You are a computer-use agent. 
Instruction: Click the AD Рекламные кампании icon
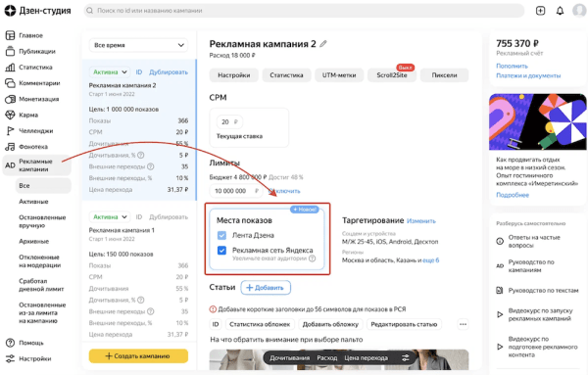(10, 165)
